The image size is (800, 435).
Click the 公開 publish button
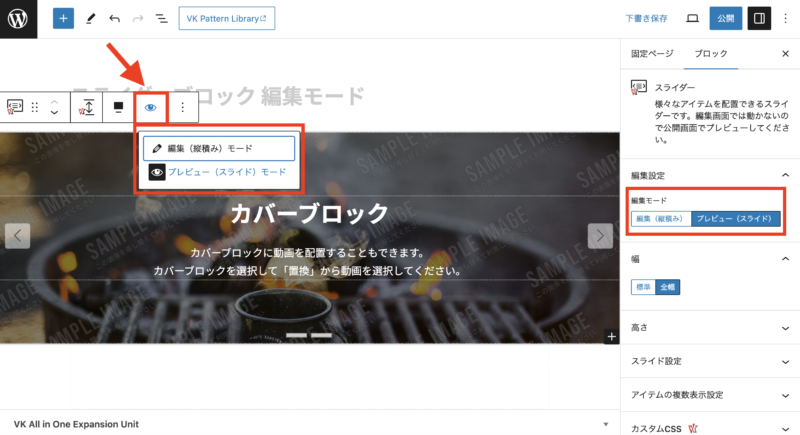[725, 18]
